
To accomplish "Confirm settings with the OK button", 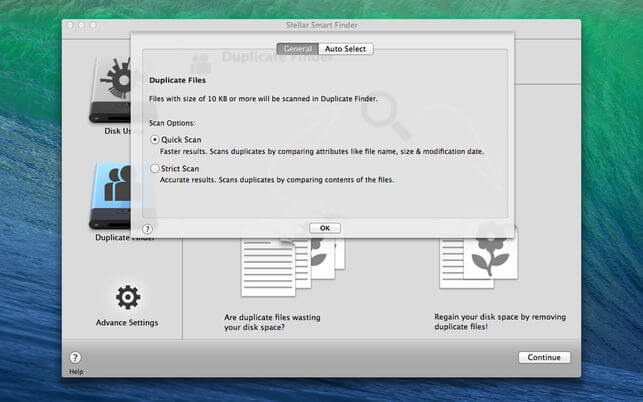I will pos(325,228).
